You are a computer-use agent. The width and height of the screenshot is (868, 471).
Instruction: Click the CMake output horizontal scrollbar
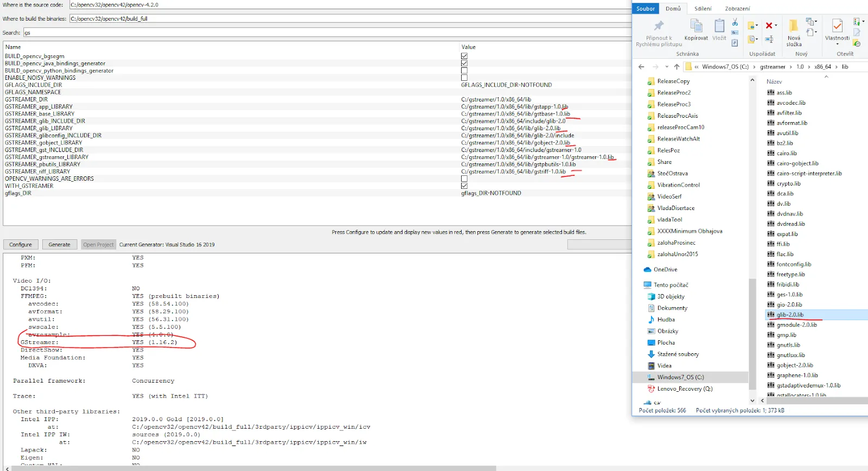(255, 468)
